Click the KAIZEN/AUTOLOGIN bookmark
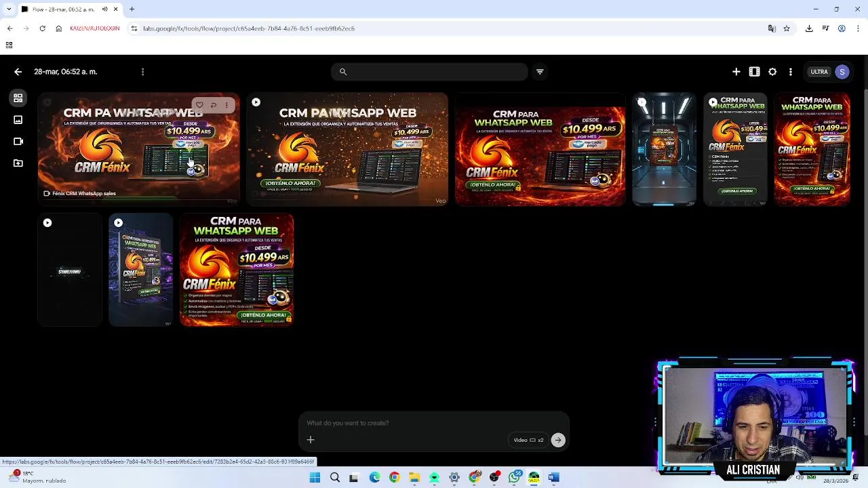 click(x=95, y=28)
